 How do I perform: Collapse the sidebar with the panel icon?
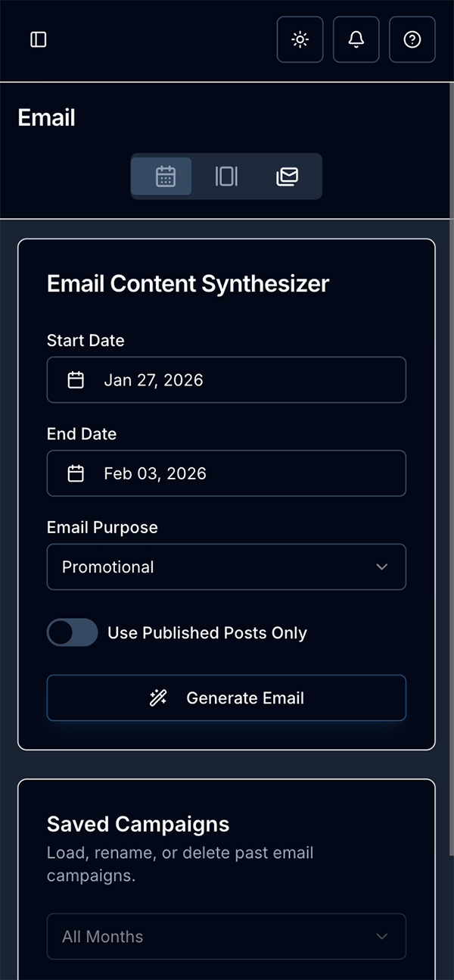[38, 39]
